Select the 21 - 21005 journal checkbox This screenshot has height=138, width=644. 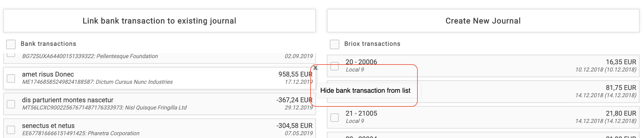[334, 117]
